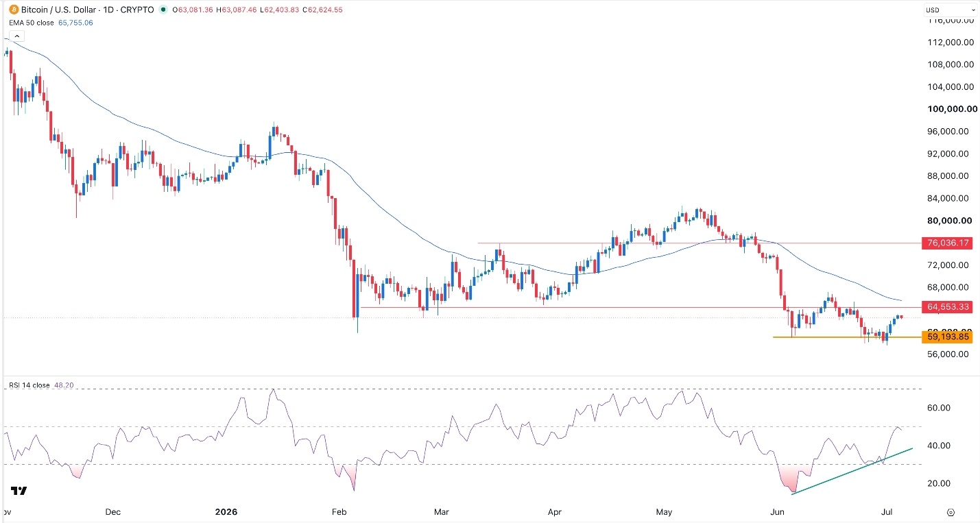Image resolution: width=980 pixels, height=523 pixels.
Task: Select the RSI 14 close indicator legend
Action: (29, 385)
